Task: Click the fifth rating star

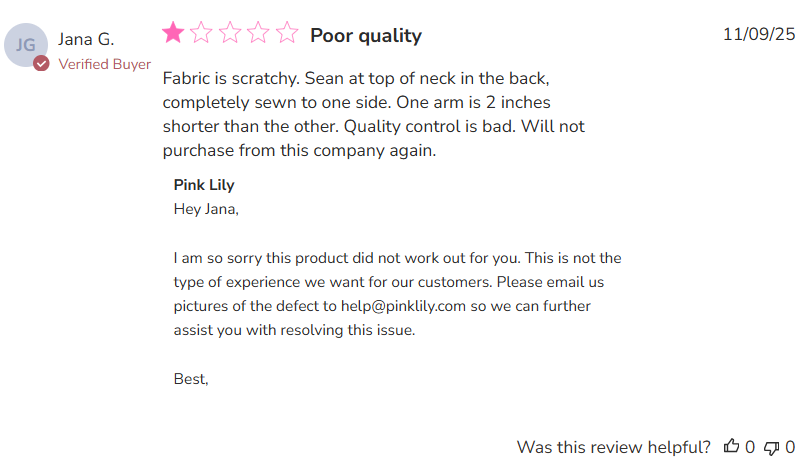Action: (287, 34)
